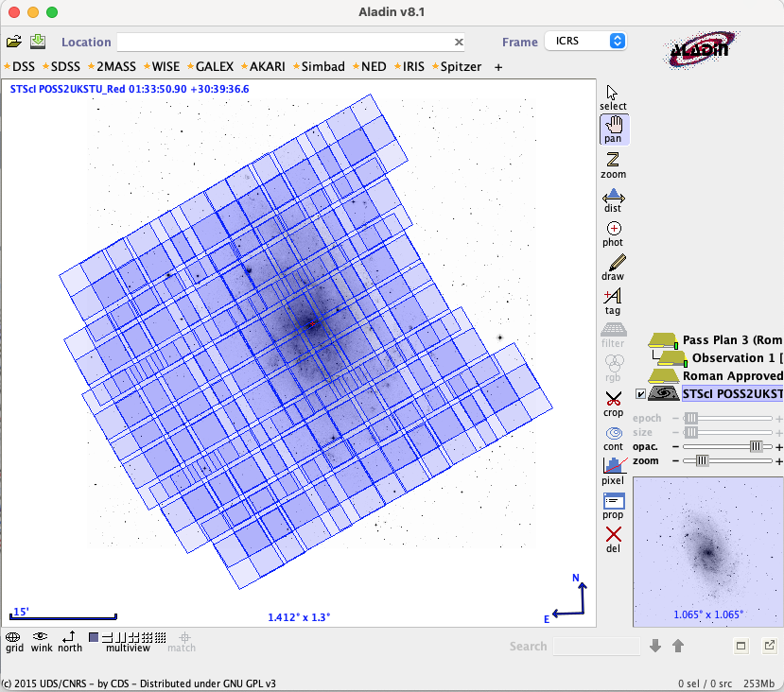
Task: Click the north orientation button
Action: coord(69,640)
